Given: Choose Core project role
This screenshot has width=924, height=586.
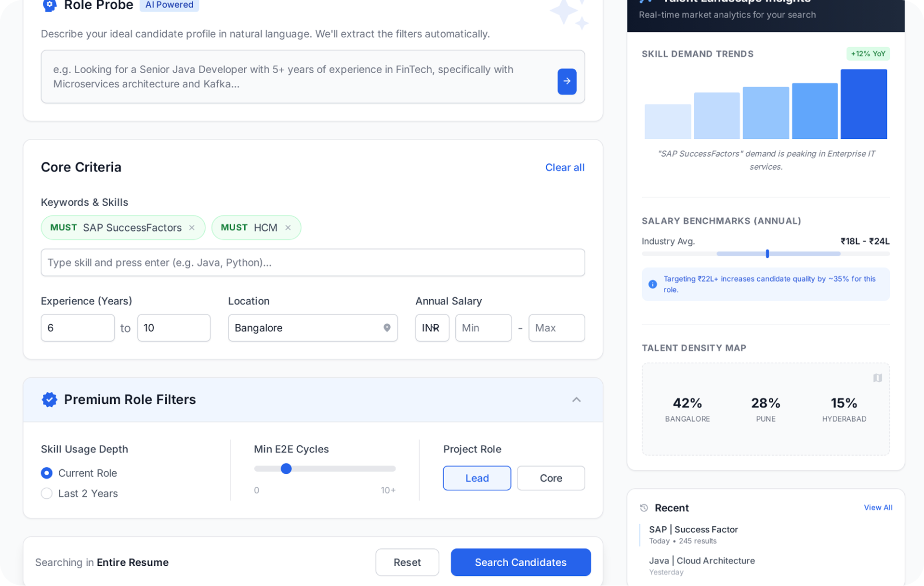Looking at the screenshot, I should click(x=551, y=478).
